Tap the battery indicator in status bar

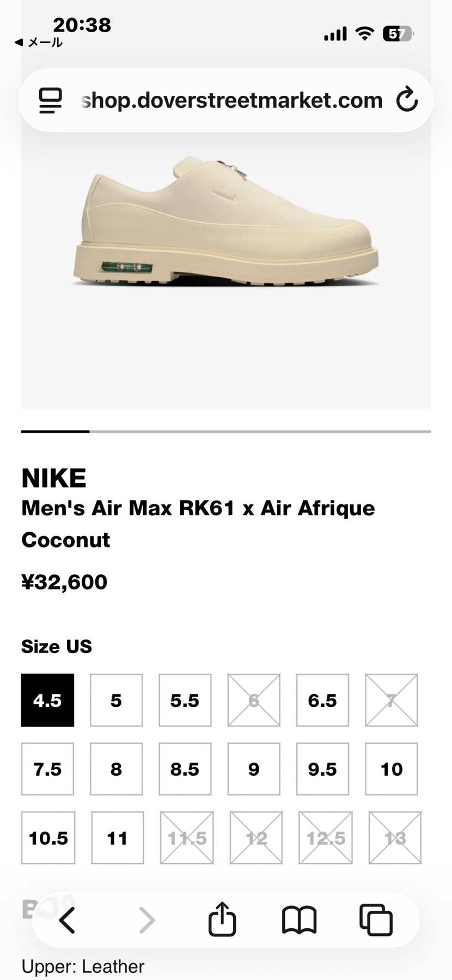tap(399, 34)
